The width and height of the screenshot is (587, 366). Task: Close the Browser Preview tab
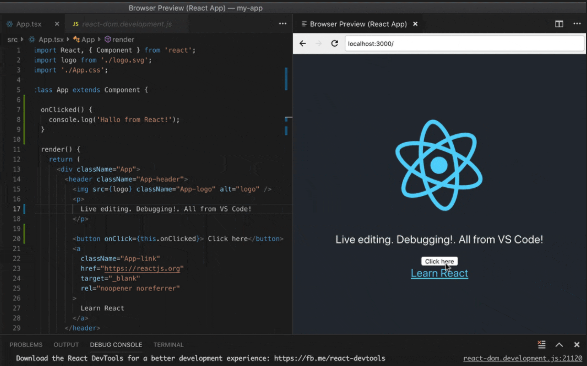point(415,24)
